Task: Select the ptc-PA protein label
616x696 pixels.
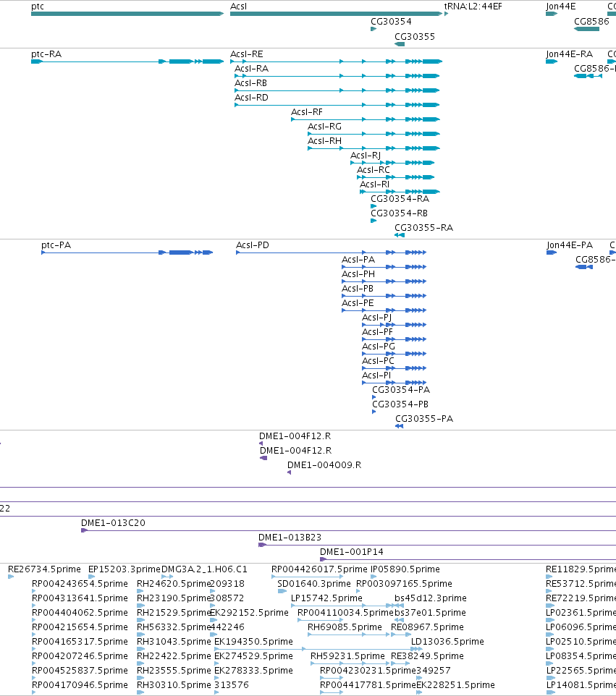Action: pos(56,245)
